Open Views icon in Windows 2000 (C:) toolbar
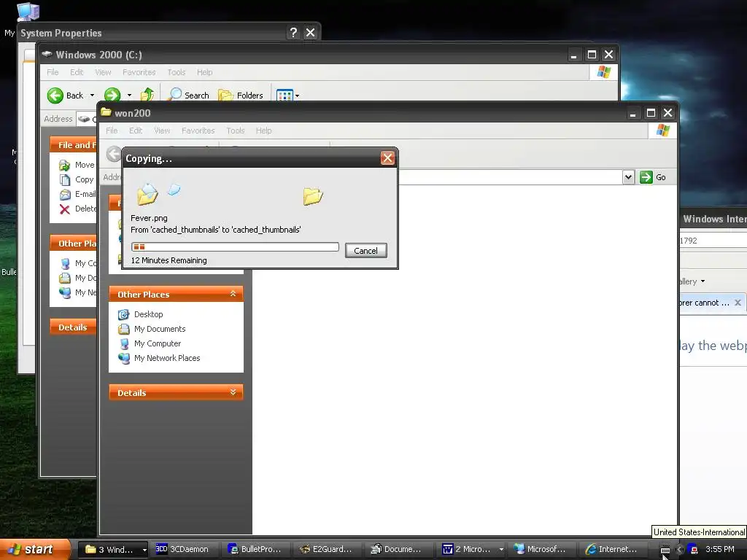This screenshot has height=560, width=747. [x=285, y=96]
